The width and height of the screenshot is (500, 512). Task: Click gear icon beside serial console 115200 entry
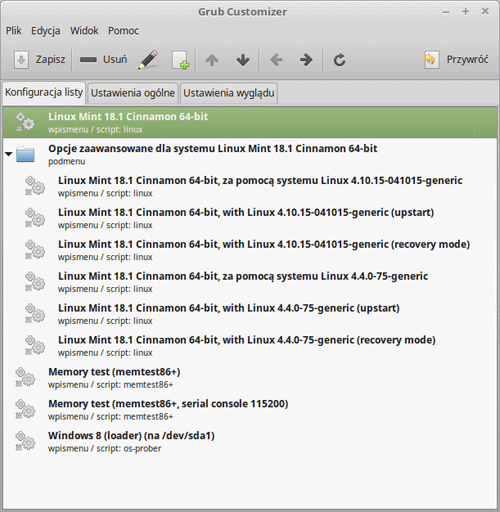point(25,409)
